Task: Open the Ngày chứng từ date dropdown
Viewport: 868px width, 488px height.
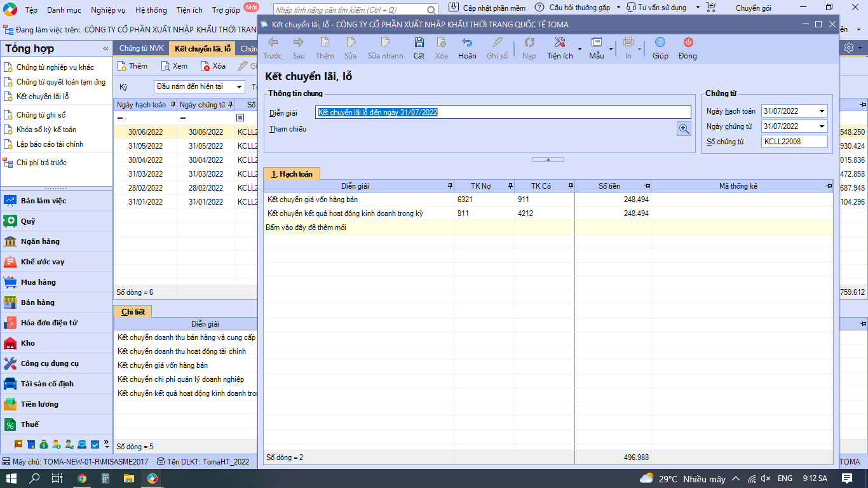Action: (x=822, y=126)
